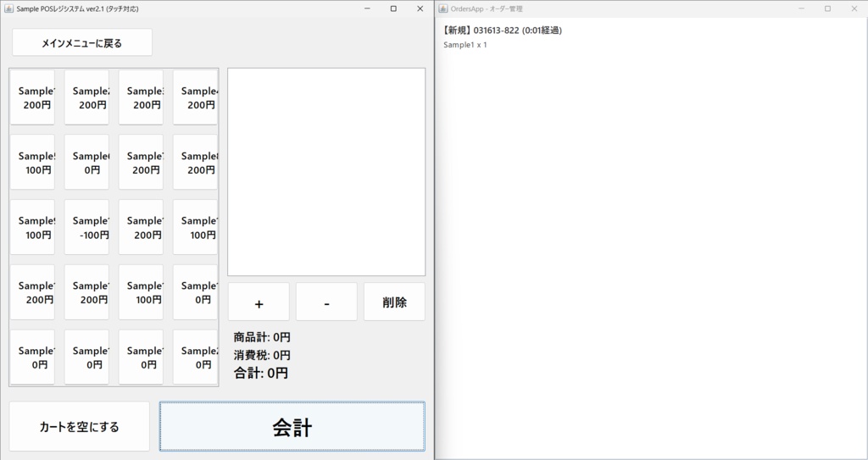Click the Java icon in OrdersApp title bar
Viewport: 868px width, 460px height.
(442, 8)
